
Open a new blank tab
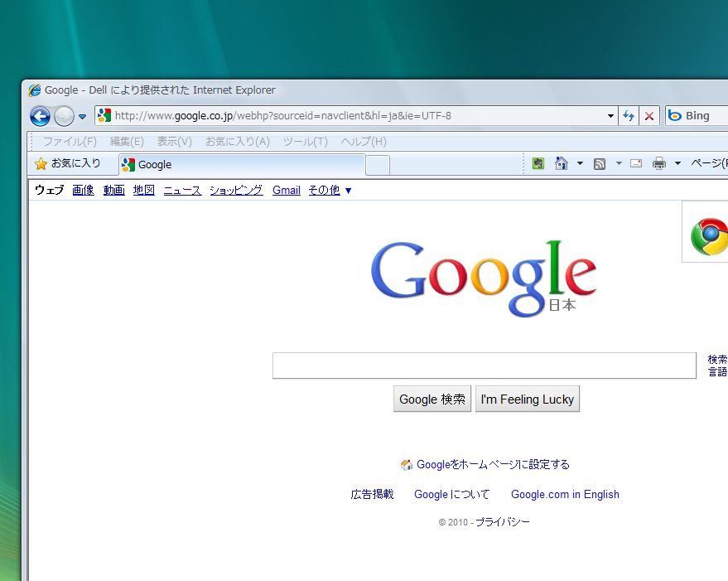pyautogui.click(x=378, y=166)
